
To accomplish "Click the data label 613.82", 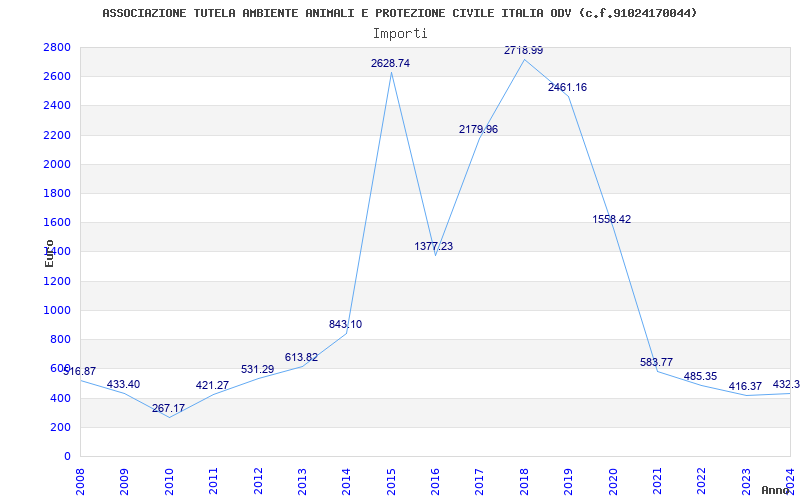I will [x=301, y=357].
